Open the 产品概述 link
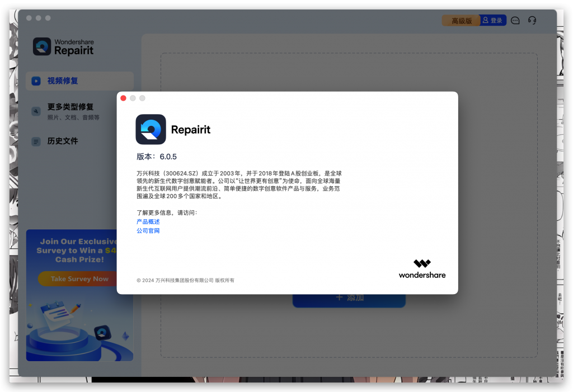This screenshot has height=392, width=573. (x=148, y=222)
